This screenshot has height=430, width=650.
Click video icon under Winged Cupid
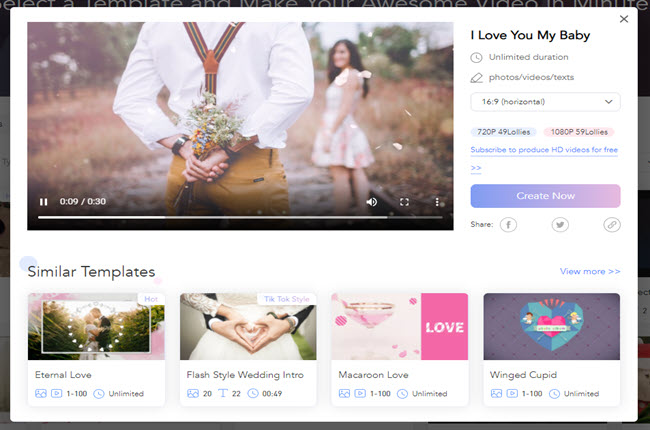point(512,394)
